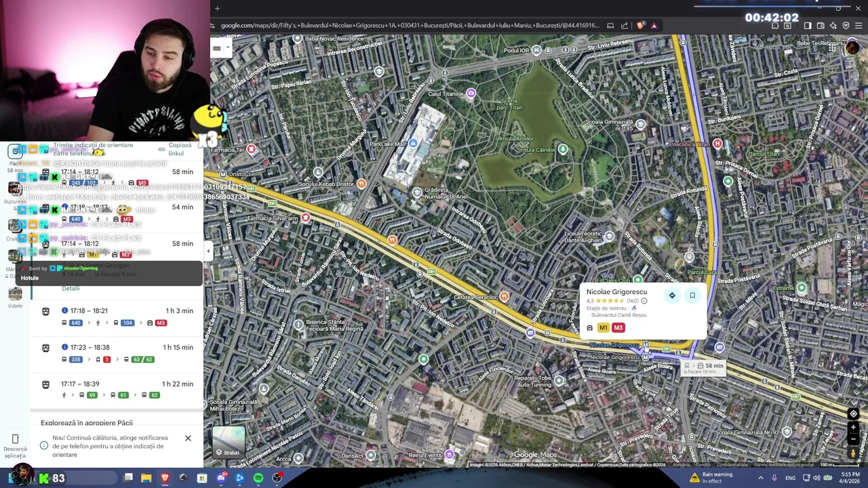
Task: Choose the 17:18 – 18:21 transit route
Action: point(117,317)
